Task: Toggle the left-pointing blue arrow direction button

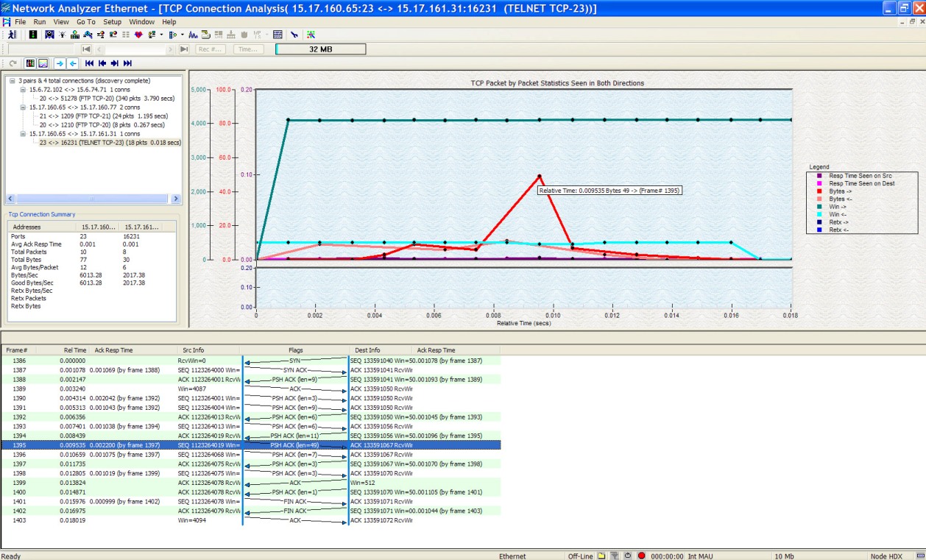Action: tap(72, 63)
